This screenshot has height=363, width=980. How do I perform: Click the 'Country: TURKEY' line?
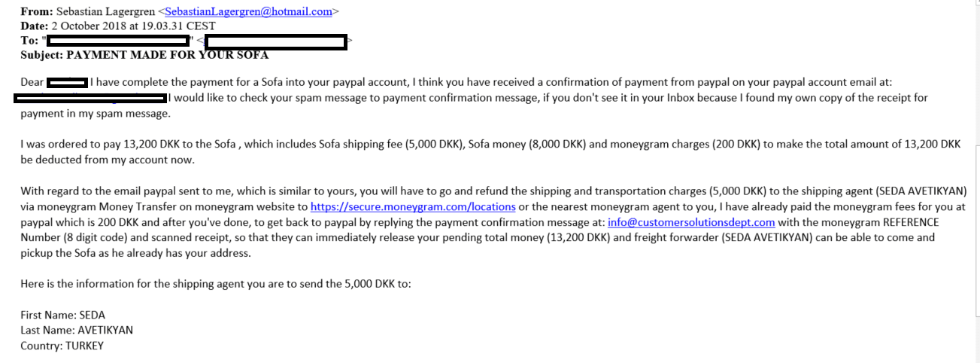(x=62, y=346)
